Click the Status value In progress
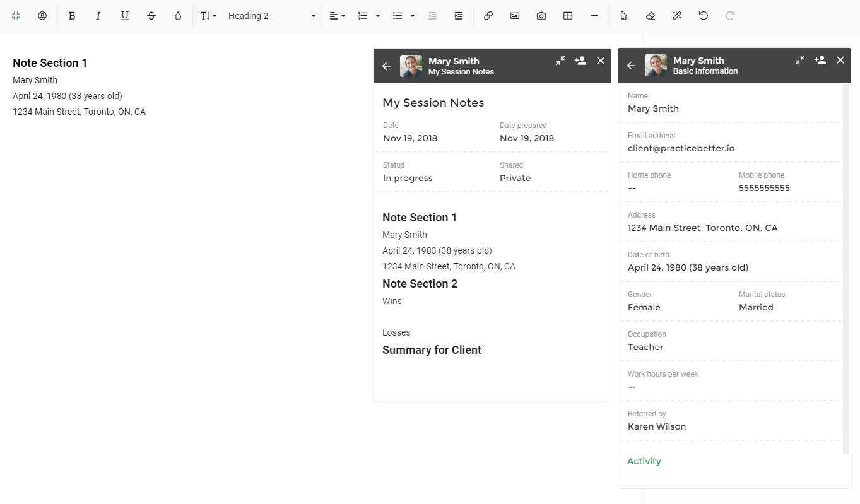860x504 pixels. pos(408,178)
